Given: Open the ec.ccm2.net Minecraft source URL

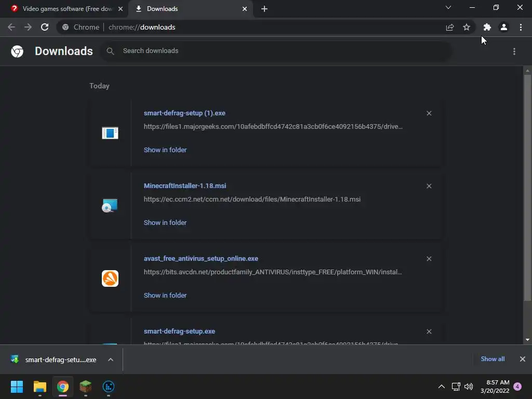Looking at the screenshot, I should (252, 199).
